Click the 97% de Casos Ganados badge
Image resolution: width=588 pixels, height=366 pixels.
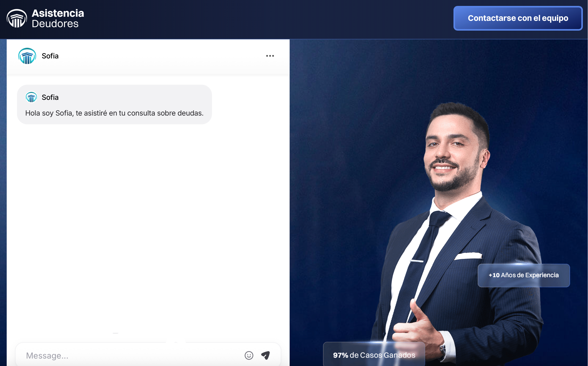(x=374, y=355)
